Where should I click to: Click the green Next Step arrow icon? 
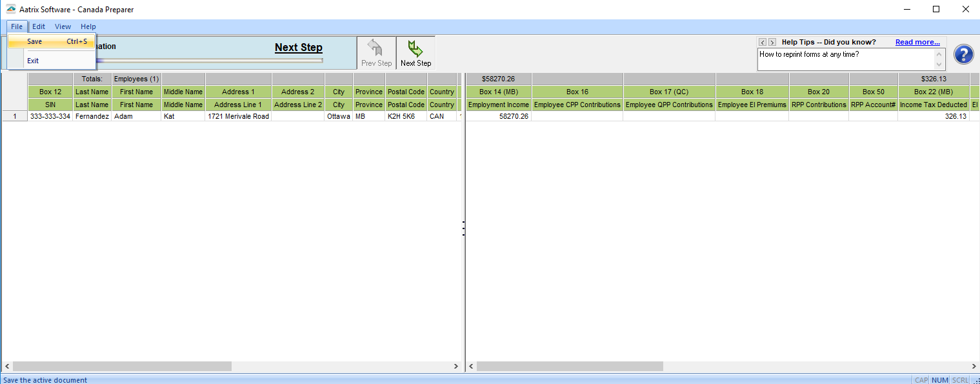click(415, 49)
